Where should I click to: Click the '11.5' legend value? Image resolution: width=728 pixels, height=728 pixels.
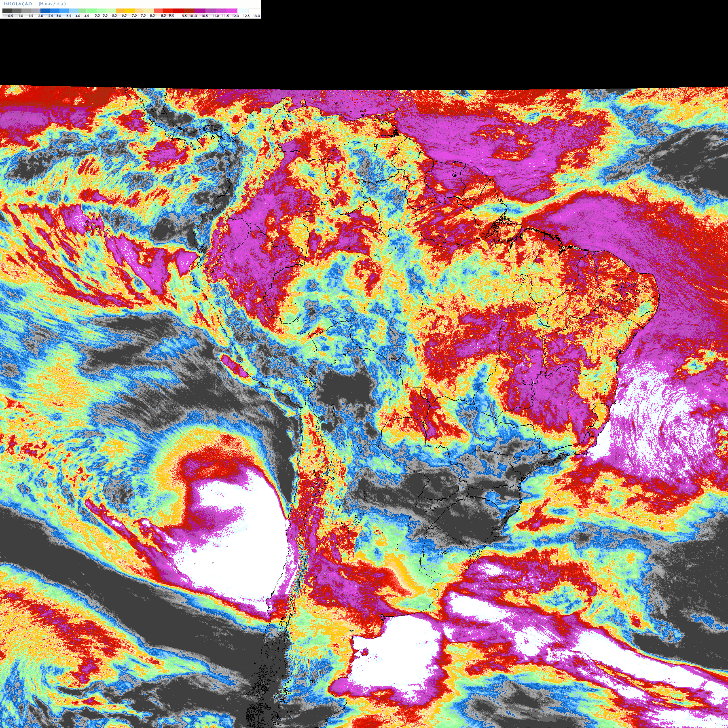coord(225,16)
